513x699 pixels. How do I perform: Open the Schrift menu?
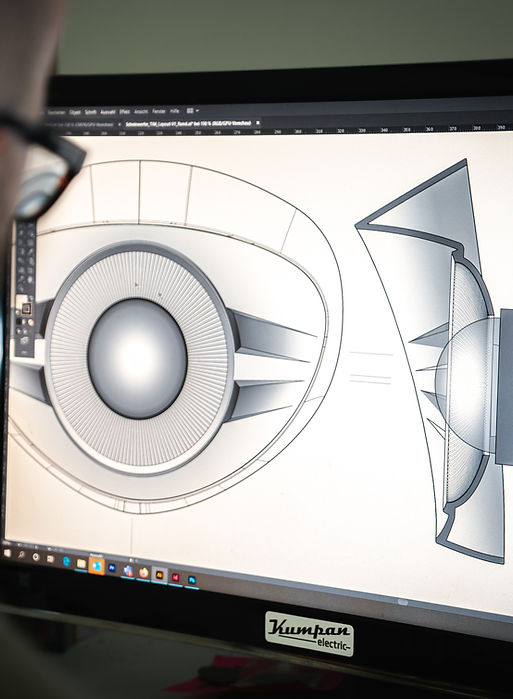[91, 112]
